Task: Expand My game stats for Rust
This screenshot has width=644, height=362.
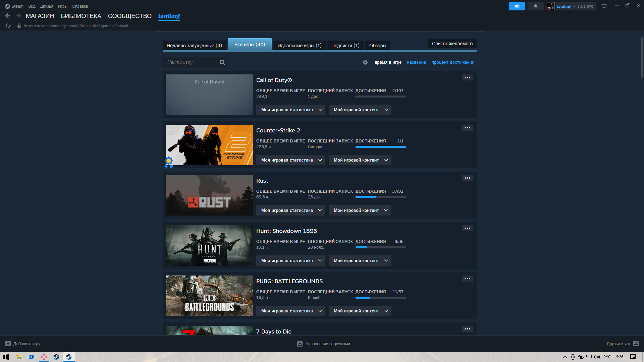Action: coord(291,210)
